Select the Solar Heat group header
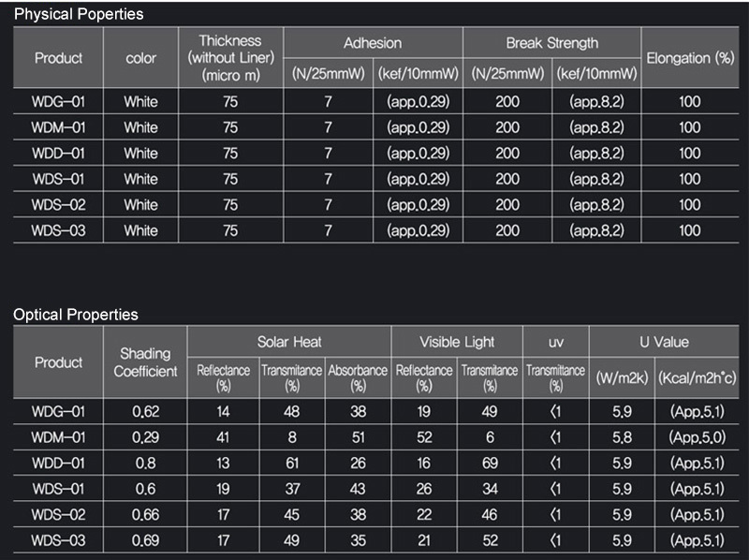The width and height of the screenshot is (749, 560). (x=289, y=342)
